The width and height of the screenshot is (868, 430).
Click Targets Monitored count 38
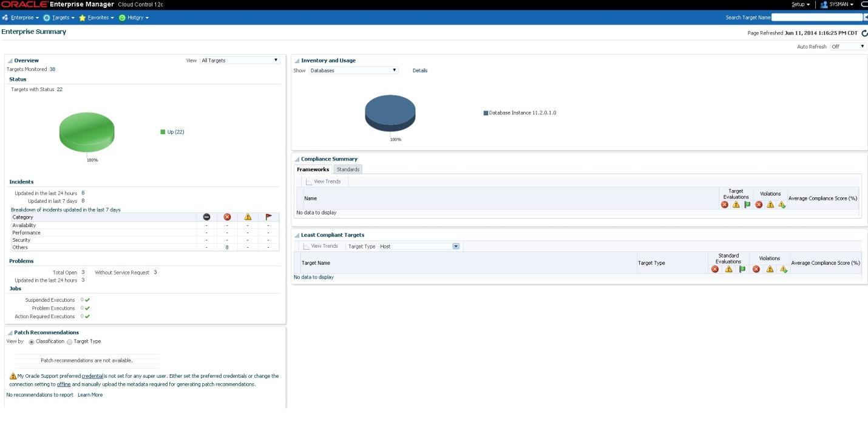(x=52, y=69)
